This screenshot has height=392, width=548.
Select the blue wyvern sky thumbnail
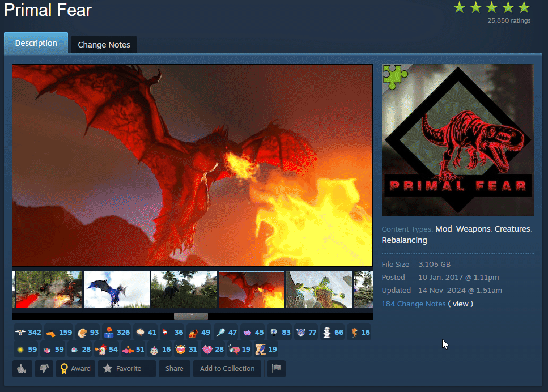pos(117,290)
